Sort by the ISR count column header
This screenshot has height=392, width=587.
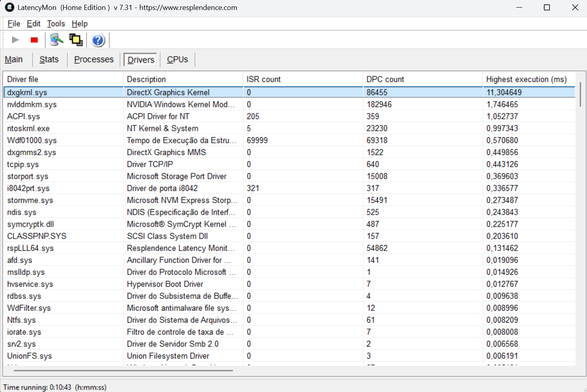(303, 79)
